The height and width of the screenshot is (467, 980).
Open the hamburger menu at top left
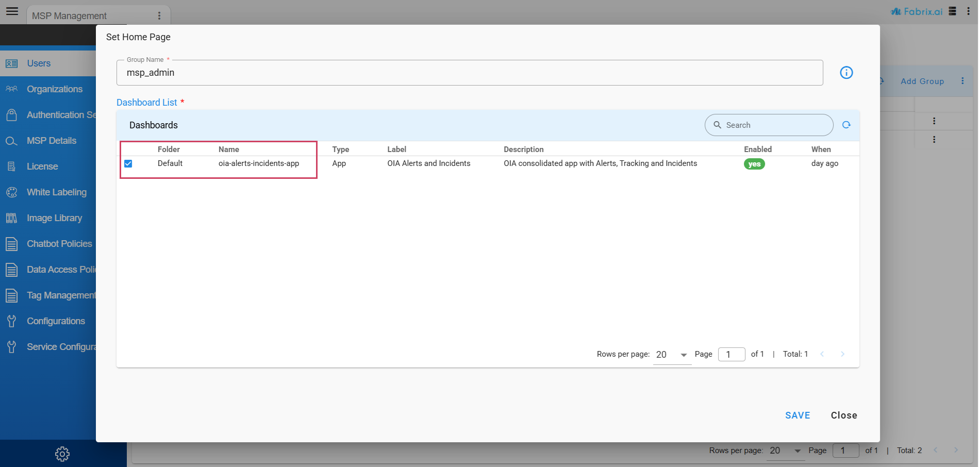click(x=12, y=11)
